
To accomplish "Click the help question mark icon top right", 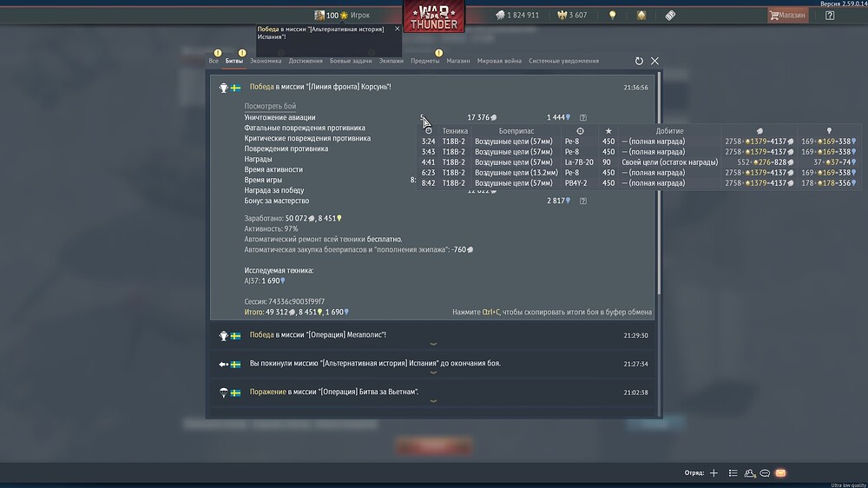I will [829, 16].
